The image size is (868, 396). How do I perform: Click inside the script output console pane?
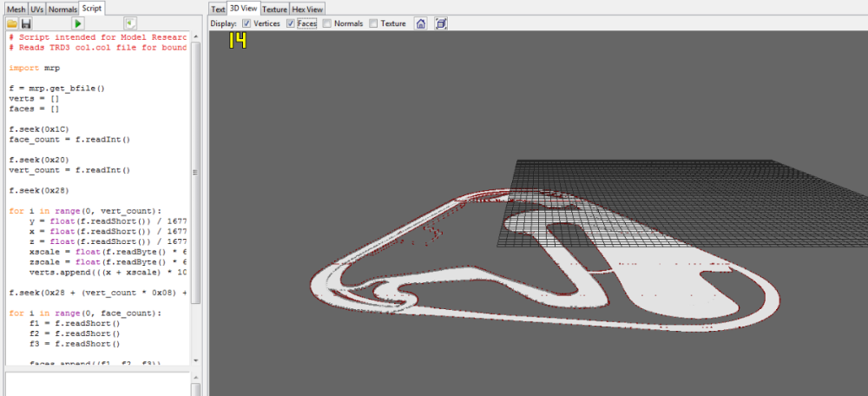pyautogui.click(x=95, y=382)
